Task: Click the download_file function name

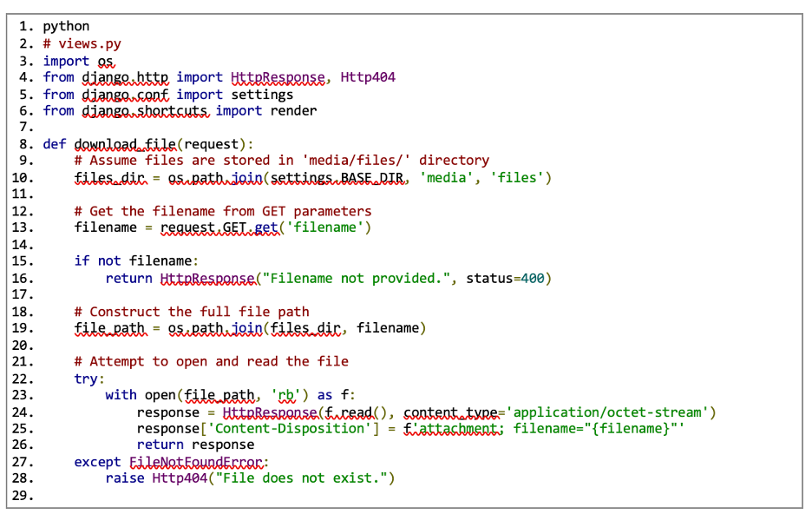Action: [125, 144]
